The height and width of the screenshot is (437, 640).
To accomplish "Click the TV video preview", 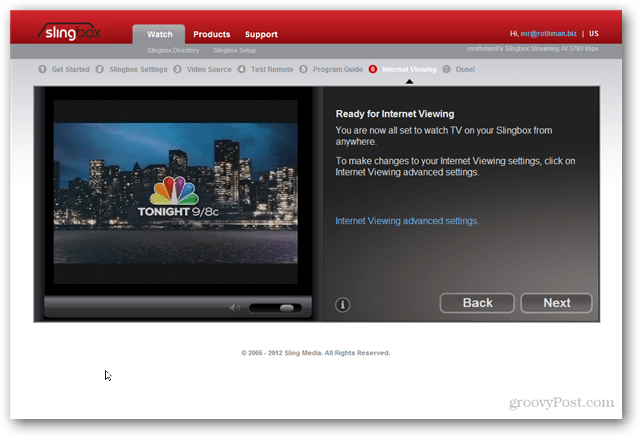I will [176, 192].
